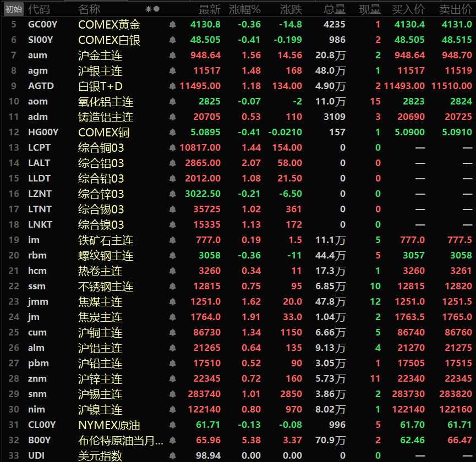This screenshot has width=476, height=462.
Task: Click the alert bell for 螺纹钢主连
Action: pyautogui.click(x=172, y=255)
